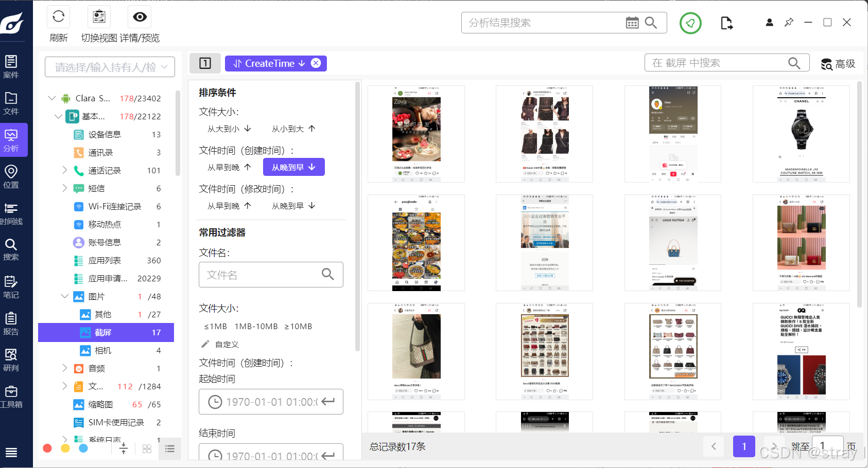Click the export document icon
The height and width of the screenshot is (468, 868).
726,23
